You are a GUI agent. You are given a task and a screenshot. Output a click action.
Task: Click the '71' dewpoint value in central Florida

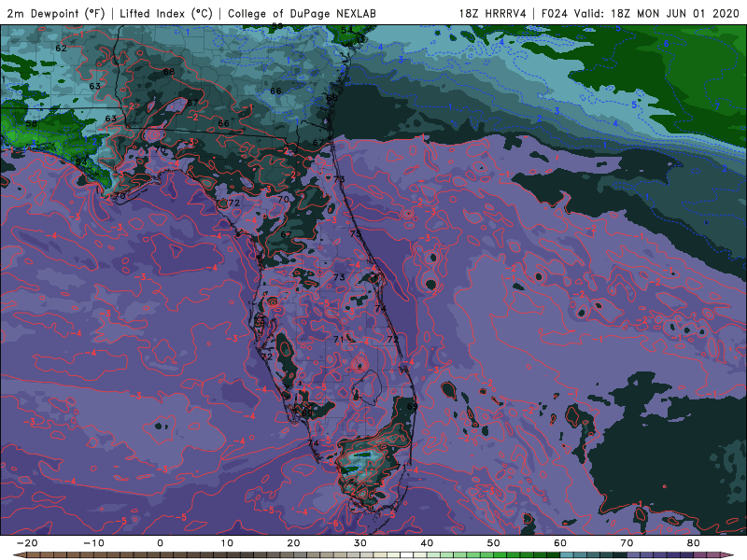[x=339, y=340]
